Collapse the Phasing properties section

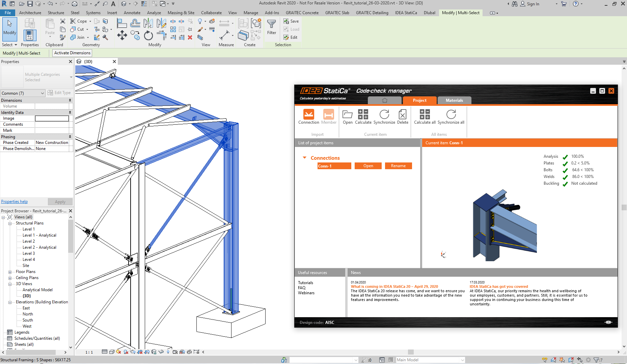click(70, 137)
